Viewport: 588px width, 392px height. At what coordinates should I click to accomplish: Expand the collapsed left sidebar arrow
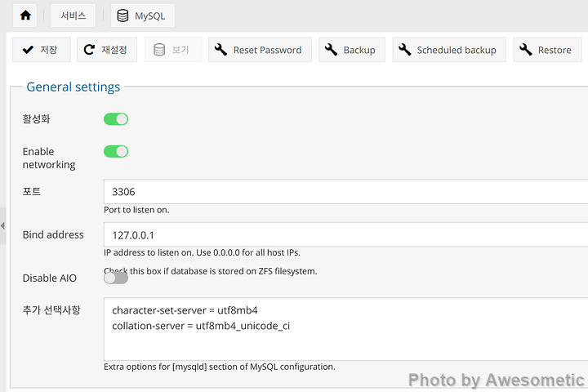pyautogui.click(x=2, y=225)
